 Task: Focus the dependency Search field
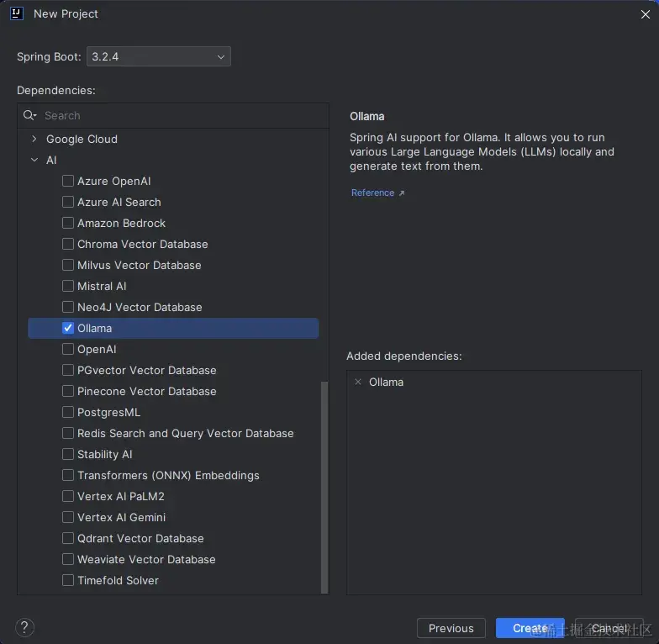tap(181, 115)
